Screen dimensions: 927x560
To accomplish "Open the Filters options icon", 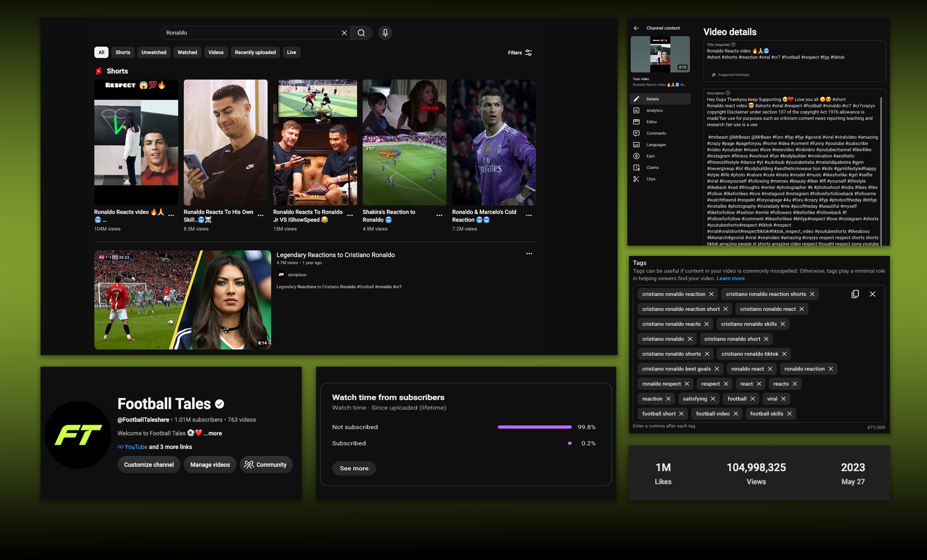I will click(529, 53).
